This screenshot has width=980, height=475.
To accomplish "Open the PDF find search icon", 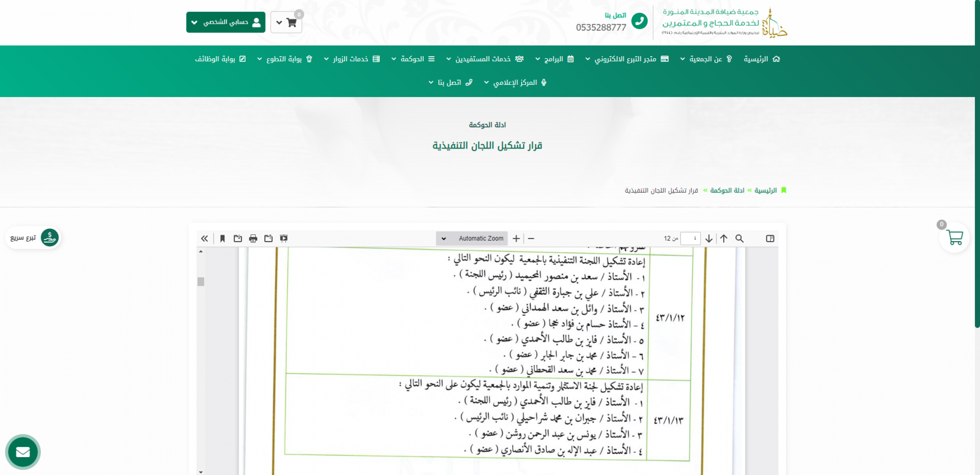I will [739, 238].
